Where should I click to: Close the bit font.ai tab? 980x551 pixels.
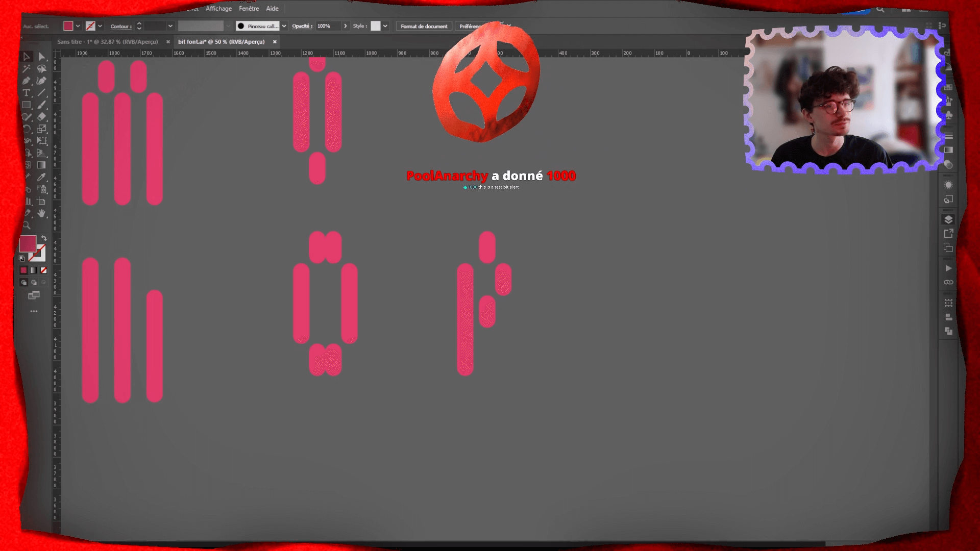coord(275,42)
